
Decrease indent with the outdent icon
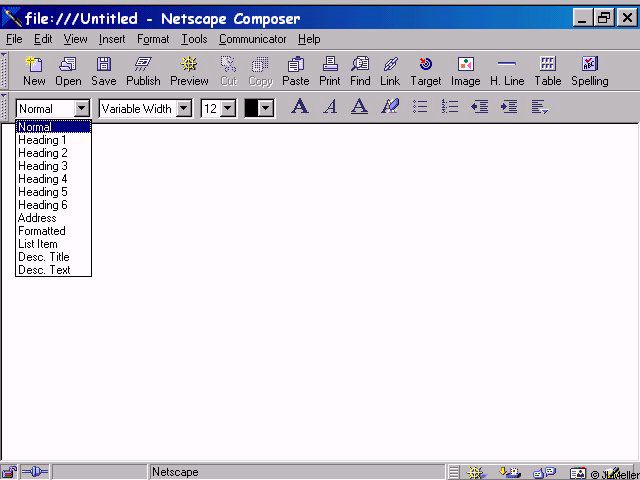click(x=480, y=107)
